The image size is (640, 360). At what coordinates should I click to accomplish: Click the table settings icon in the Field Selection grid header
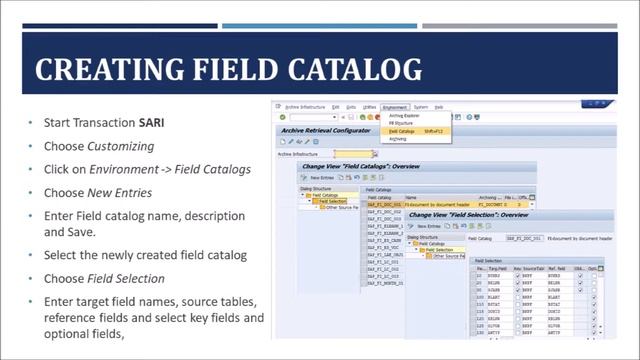coord(600,268)
